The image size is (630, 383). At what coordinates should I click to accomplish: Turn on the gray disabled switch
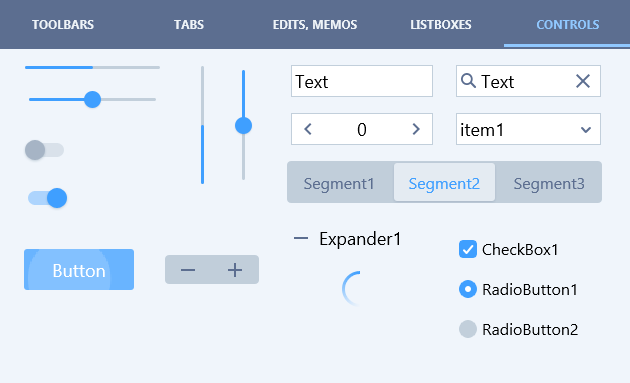click(44, 150)
